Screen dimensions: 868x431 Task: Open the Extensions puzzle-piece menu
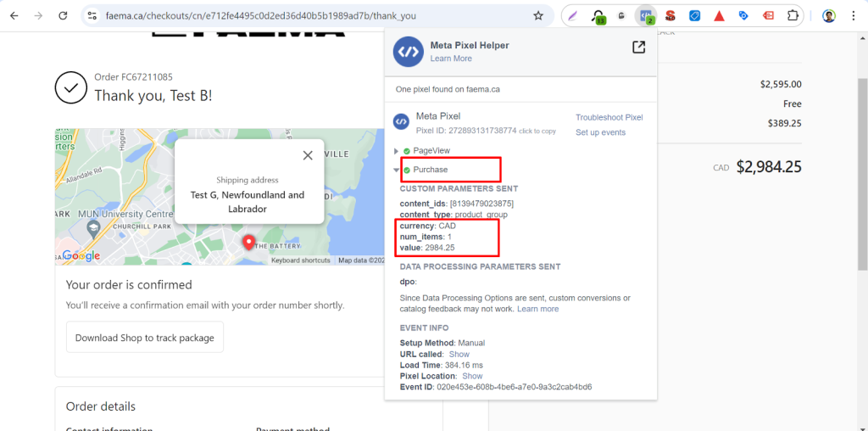coord(793,16)
